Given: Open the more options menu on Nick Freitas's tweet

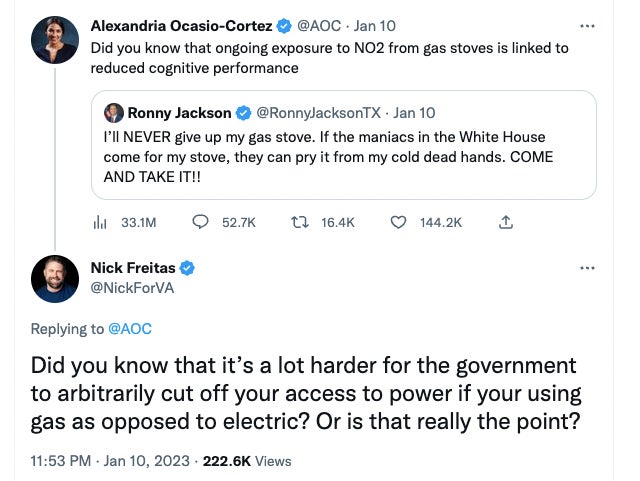Looking at the screenshot, I should click(x=587, y=268).
